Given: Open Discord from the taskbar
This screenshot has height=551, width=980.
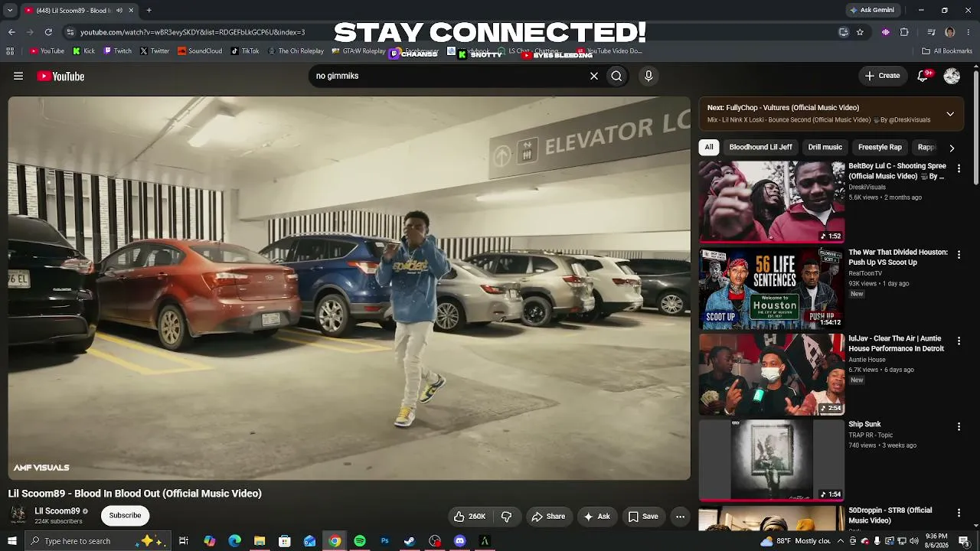Looking at the screenshot, I should pos(459,541).
